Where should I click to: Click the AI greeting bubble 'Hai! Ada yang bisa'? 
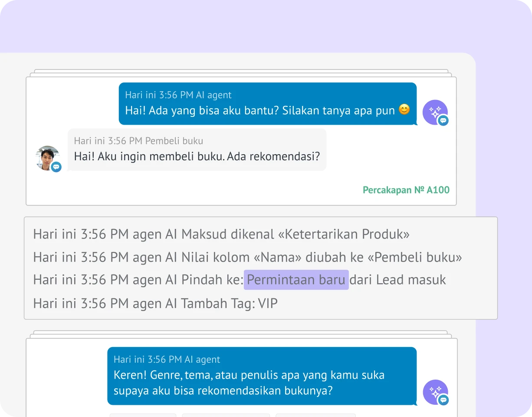[268, 103]
